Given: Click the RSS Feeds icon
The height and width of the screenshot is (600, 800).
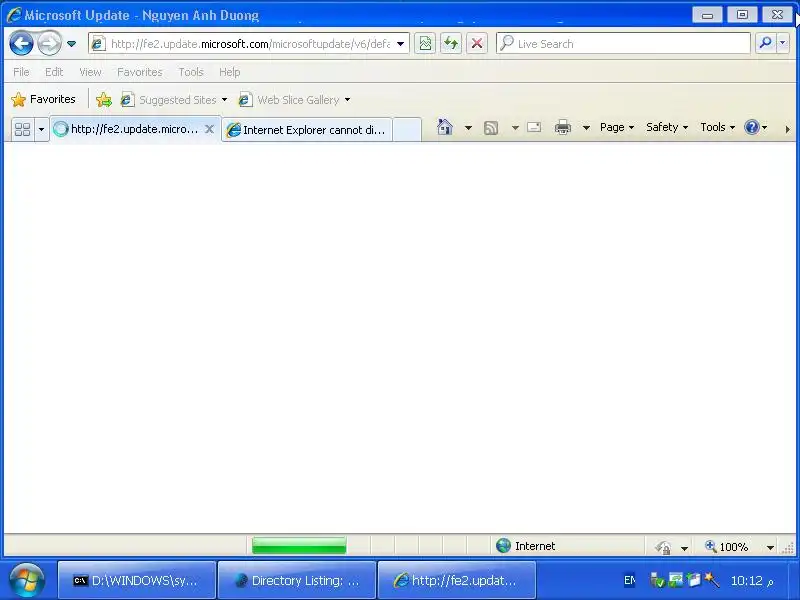Looking at the screenshot, I should (491, 128).
